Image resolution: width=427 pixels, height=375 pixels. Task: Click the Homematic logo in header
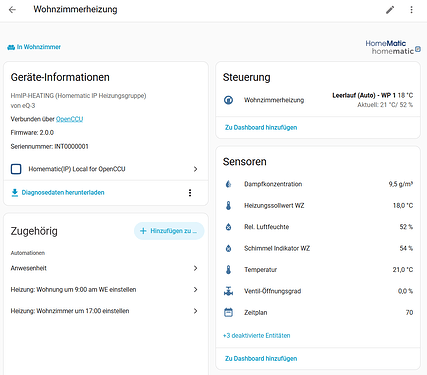(393, 47)
